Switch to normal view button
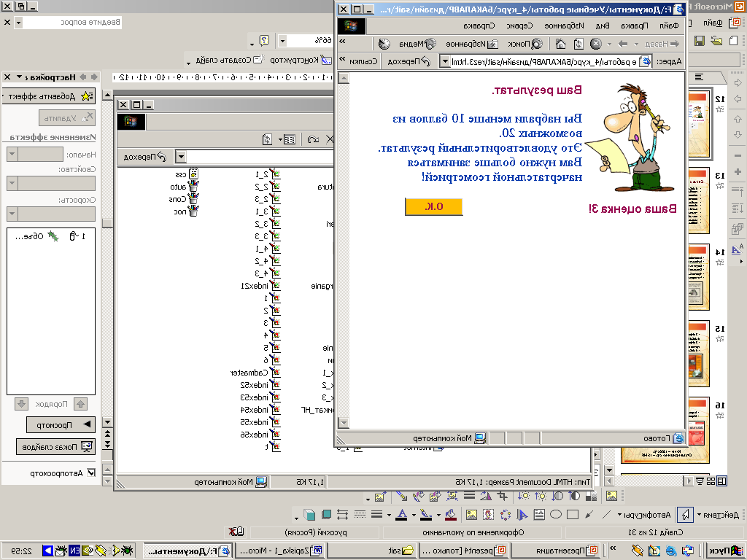This screenshot has height=560, width=747. point(721,481)
